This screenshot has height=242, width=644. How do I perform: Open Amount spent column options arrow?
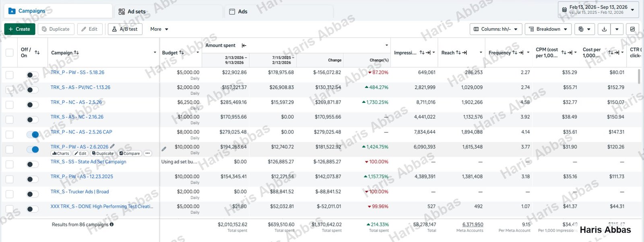pyautogui.click(x=387, y=46)
